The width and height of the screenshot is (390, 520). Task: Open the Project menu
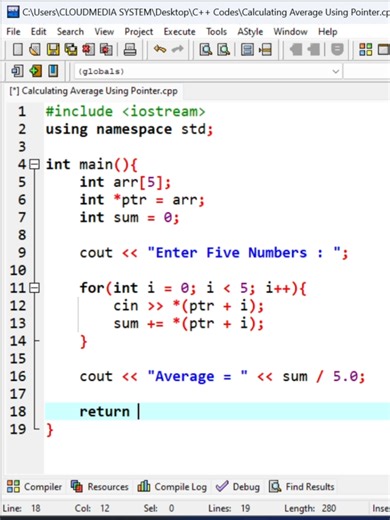coord(139,32)
